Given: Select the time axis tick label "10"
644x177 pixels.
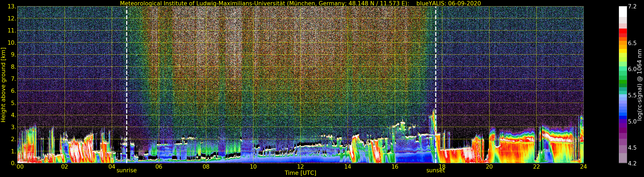Looking at the screenshot, I should pyautogui.click(x=253, y=167).
